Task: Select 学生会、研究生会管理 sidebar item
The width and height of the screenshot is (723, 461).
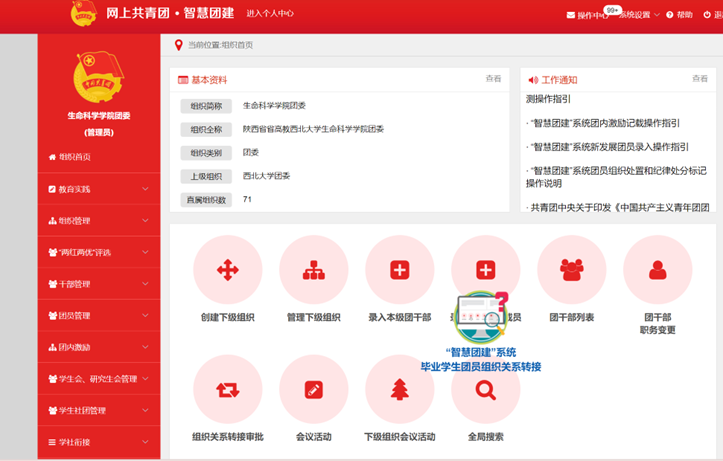Action: [98, 379]
